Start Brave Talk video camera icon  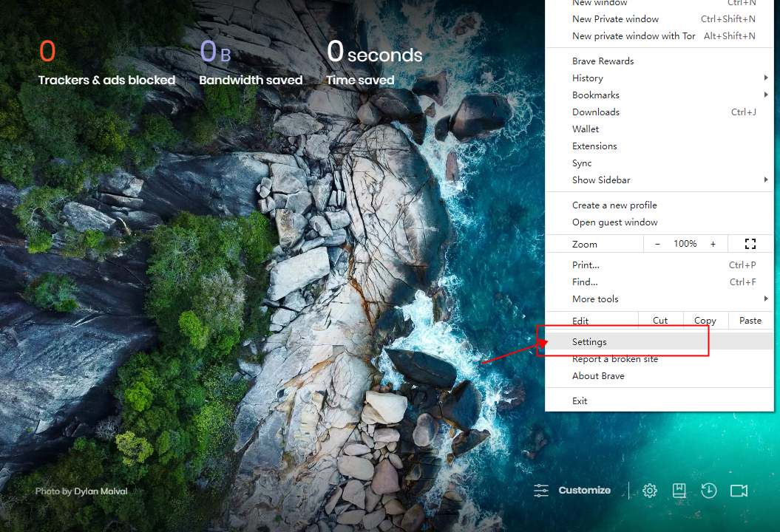point(739,491)
